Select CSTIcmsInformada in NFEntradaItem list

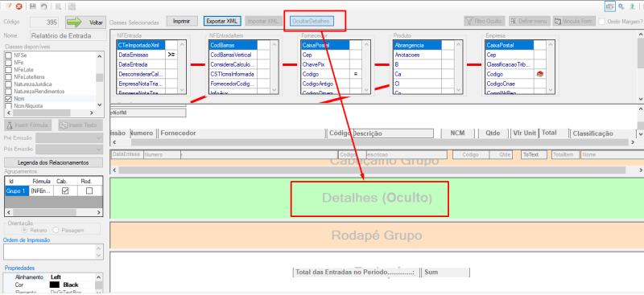click(233, 74)
